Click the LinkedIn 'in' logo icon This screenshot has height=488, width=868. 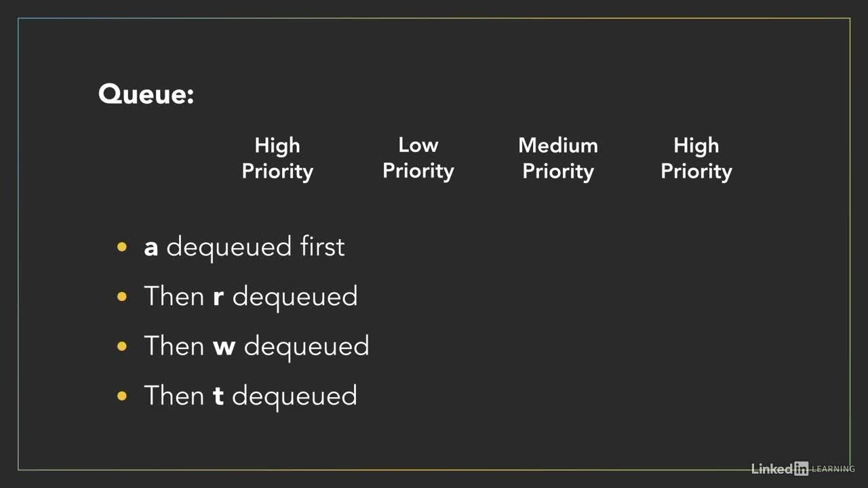801,468
